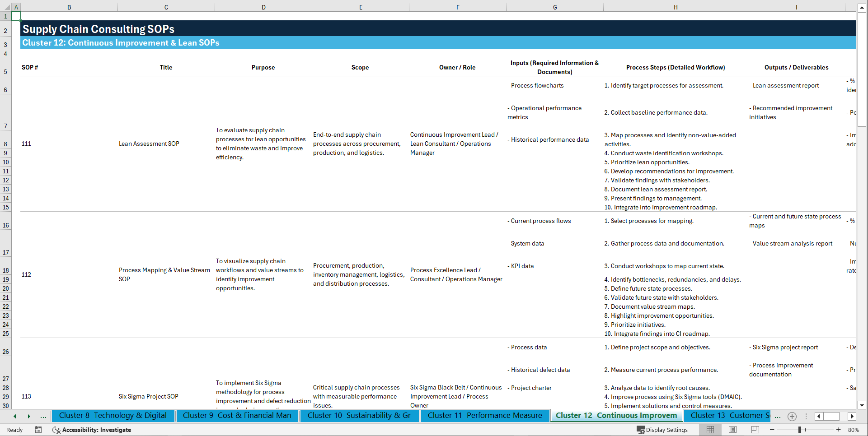
Task: Add a new worksheet with the plus icon
Action: [792, 416]
